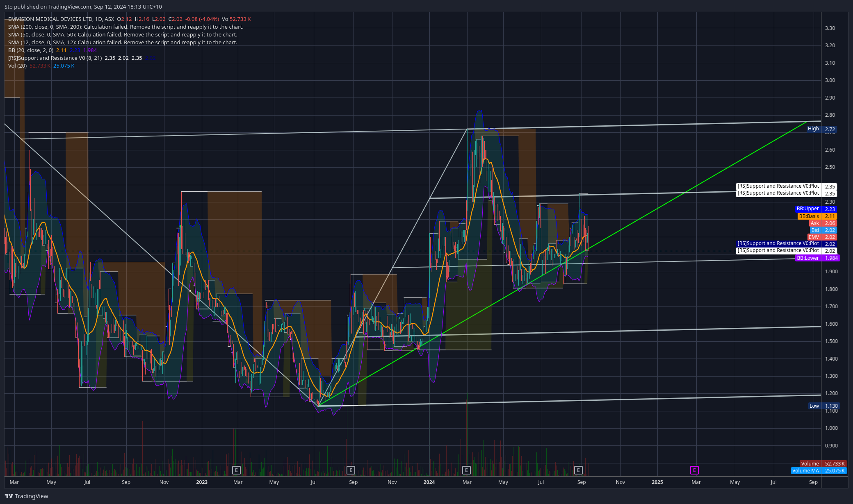Click the Volume MA 25.075K axis label

819,471
